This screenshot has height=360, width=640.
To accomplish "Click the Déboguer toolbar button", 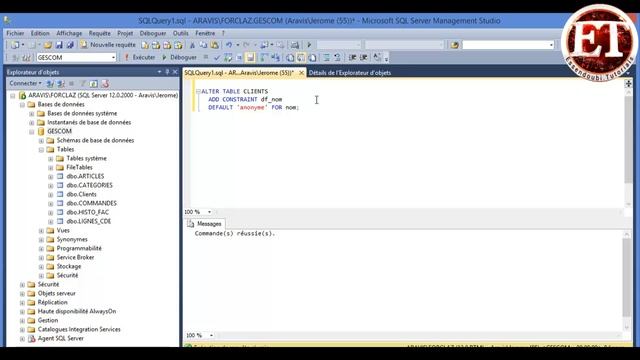I will tap(179, 58).
